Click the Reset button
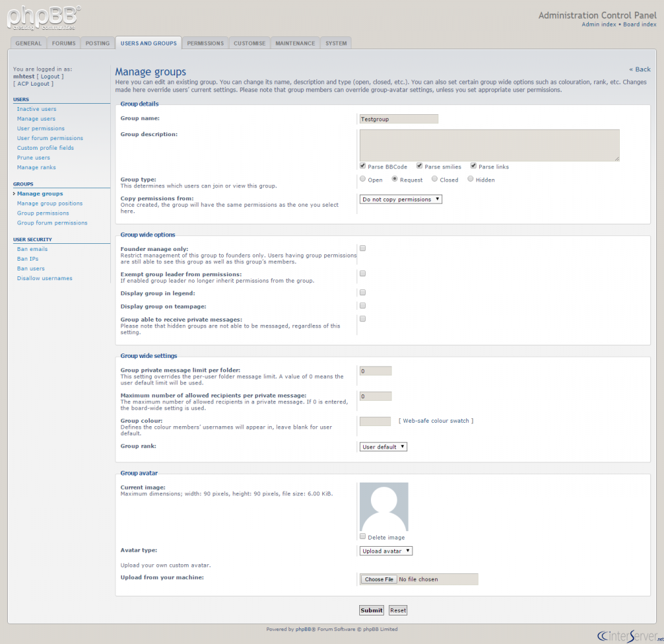 click(x=398, y=610)
